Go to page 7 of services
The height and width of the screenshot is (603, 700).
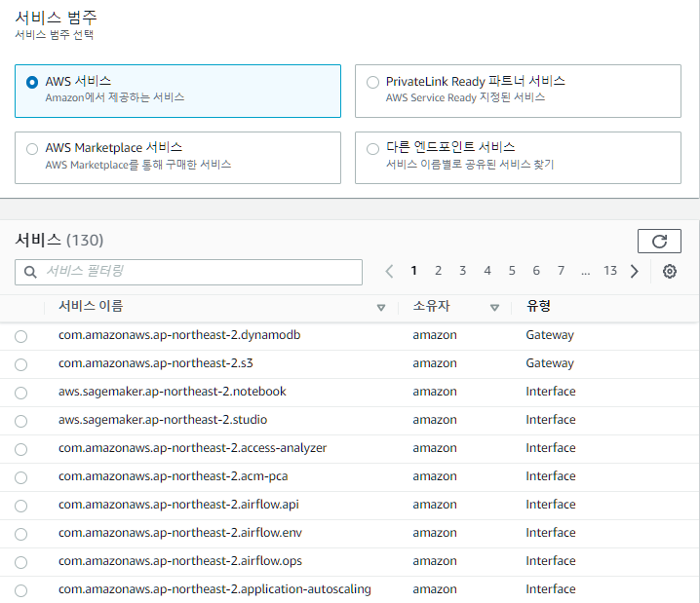(561, 271)
